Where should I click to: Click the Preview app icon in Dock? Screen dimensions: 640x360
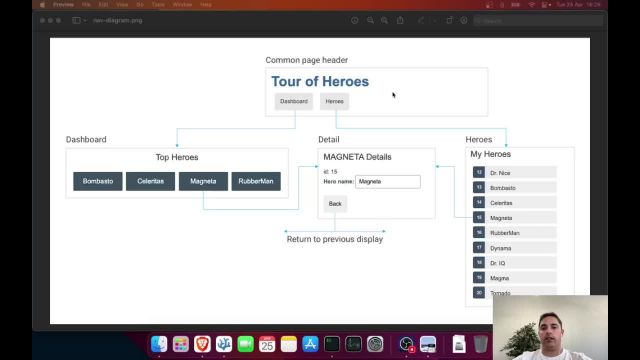[x=428, y=344]
